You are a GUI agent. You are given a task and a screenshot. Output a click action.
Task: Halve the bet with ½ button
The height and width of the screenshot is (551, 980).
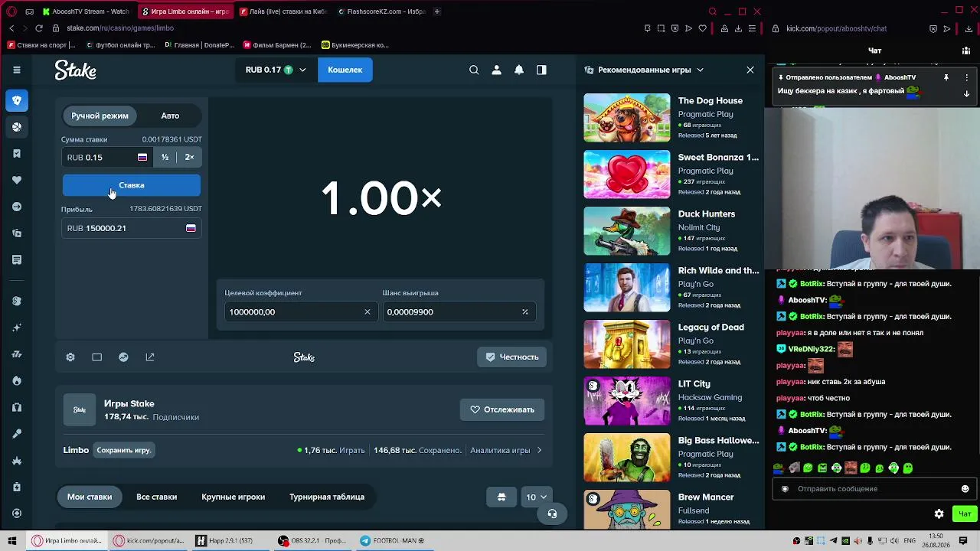(165, 157)
